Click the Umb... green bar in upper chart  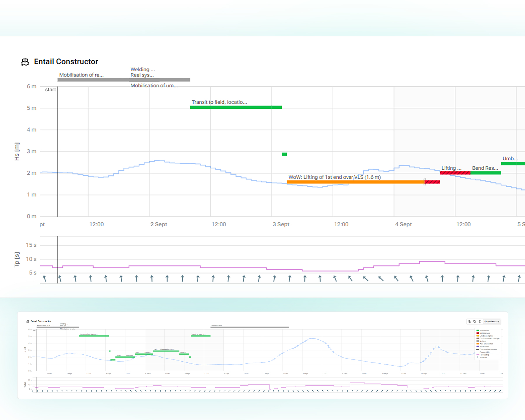click(x=513, y=164)
